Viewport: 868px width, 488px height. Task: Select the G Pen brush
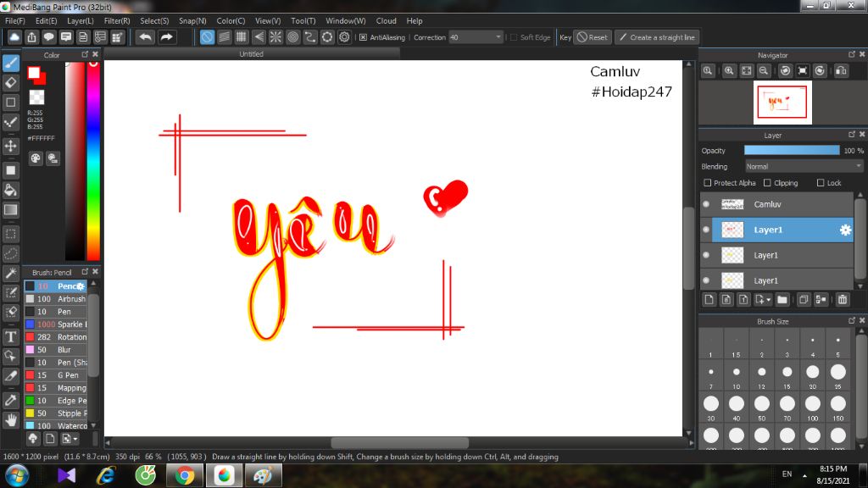pyautogui.click(x=55, y=375)
